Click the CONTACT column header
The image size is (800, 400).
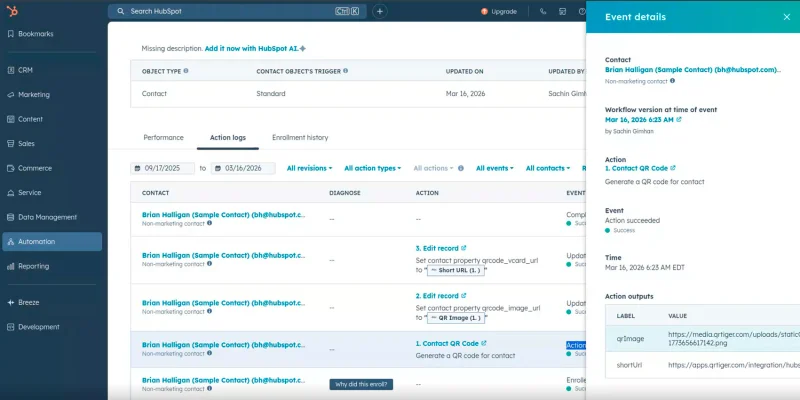point(156,193)
